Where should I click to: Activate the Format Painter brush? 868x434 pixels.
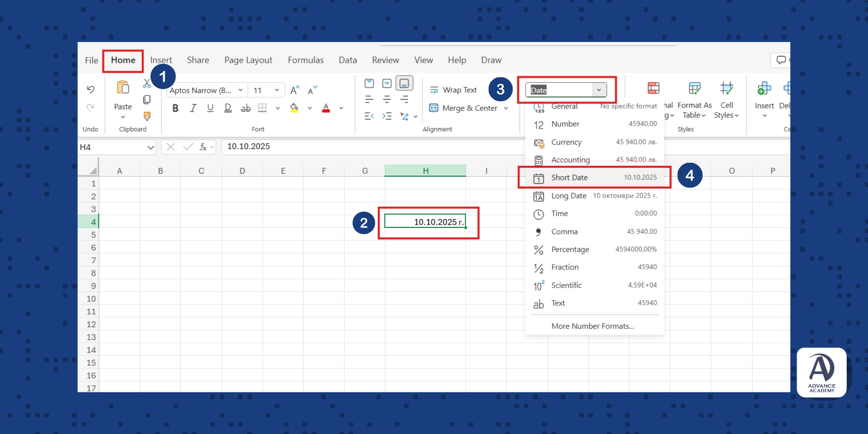(147, 116)
